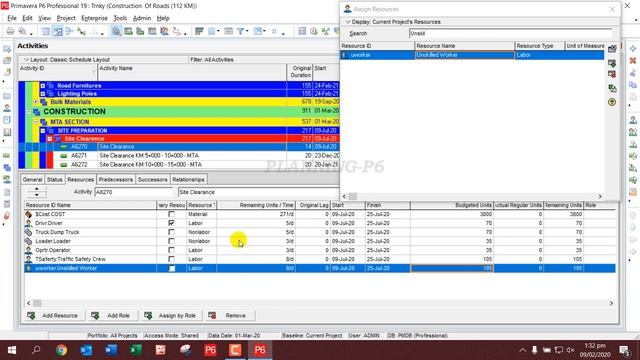
Task: Collapse the SITE PREPARATION band
Action: point(43,131)
